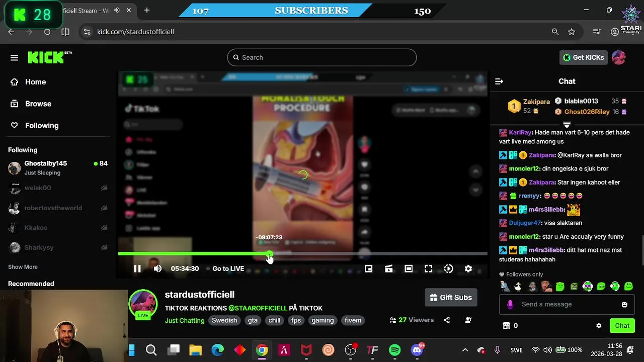Open the hamburger sidebar menu

point(14,57)
